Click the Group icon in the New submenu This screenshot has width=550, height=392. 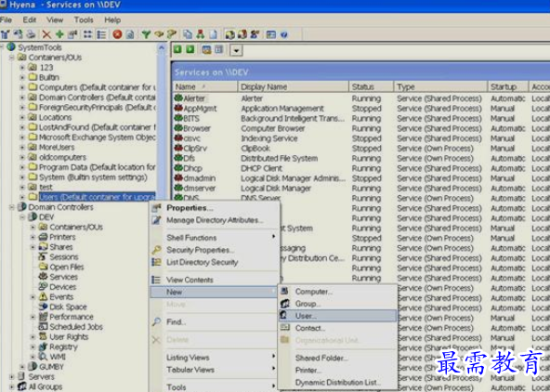pos(285,304)
